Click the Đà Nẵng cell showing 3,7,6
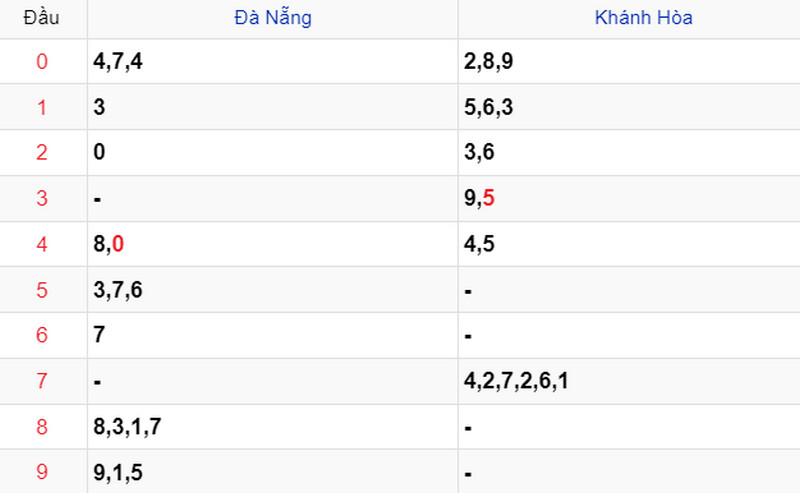The width and height of the screenshot is (800, 493). 273,290
